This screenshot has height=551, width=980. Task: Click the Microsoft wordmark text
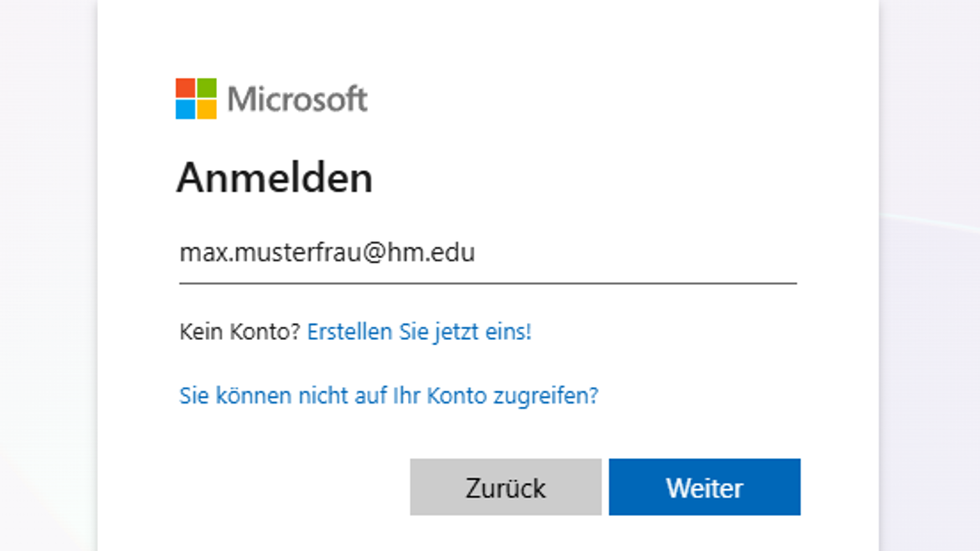point(297,100)
